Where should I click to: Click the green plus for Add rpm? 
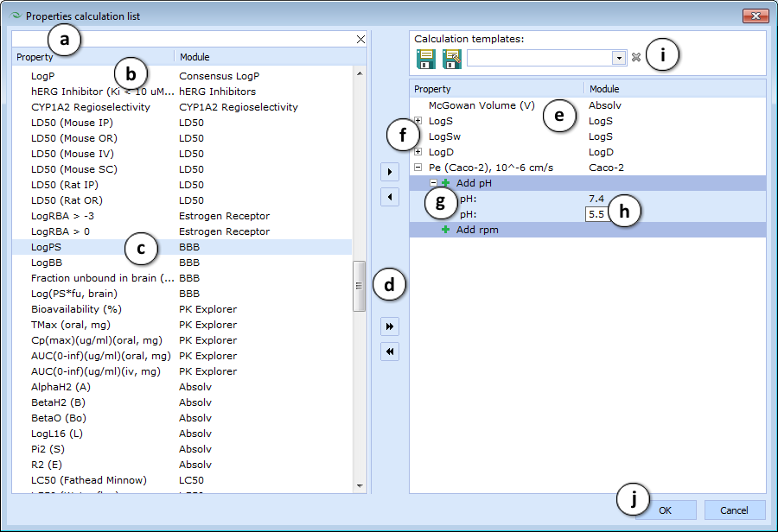[x=445, y=230]
